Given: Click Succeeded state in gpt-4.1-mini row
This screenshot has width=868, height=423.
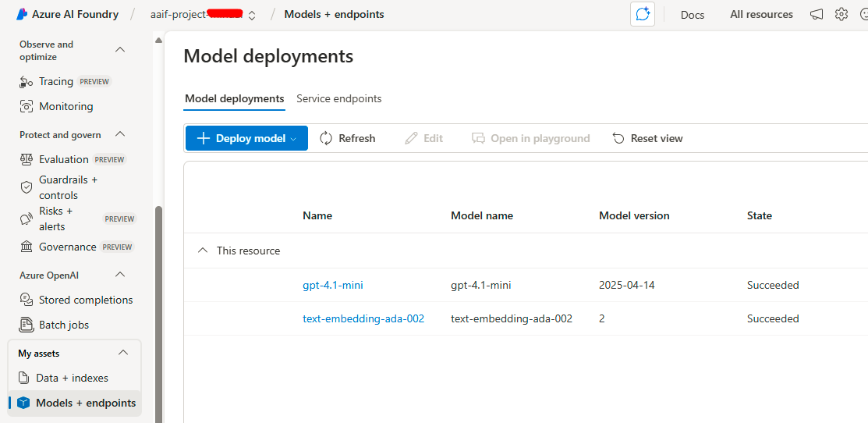Looking at the screenshot, I should 773,285.
